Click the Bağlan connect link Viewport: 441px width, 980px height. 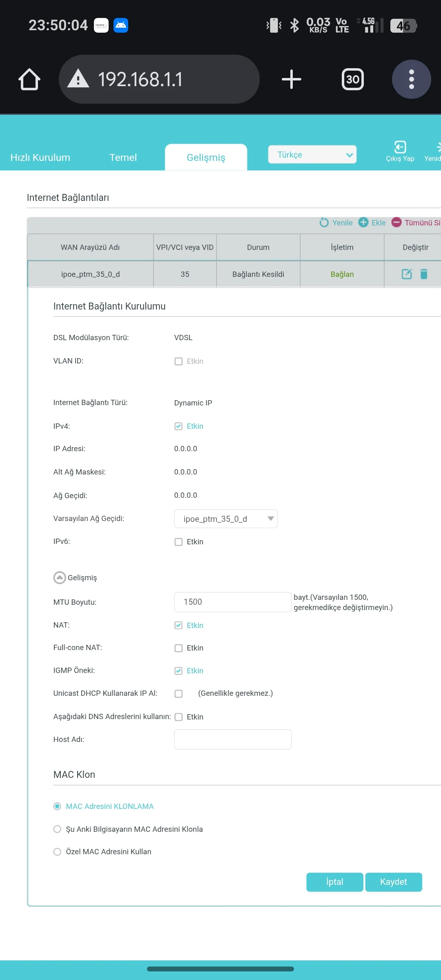pos(342,274)
